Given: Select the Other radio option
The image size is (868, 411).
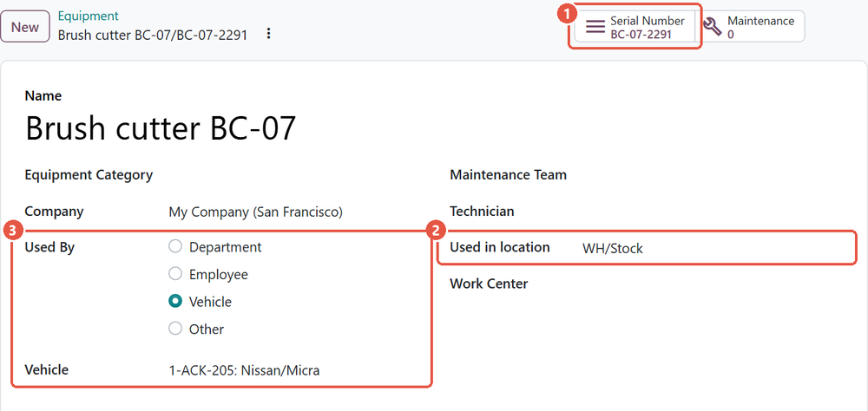Looking at the screenshot, I should click(x=175, y=329).
